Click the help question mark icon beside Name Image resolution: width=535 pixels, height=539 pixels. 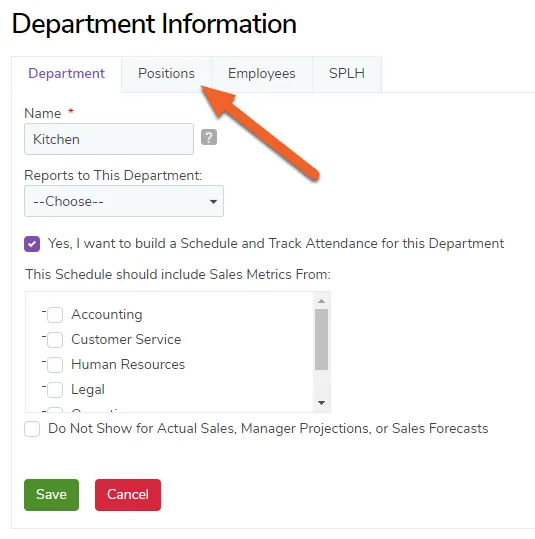(209, 137)
